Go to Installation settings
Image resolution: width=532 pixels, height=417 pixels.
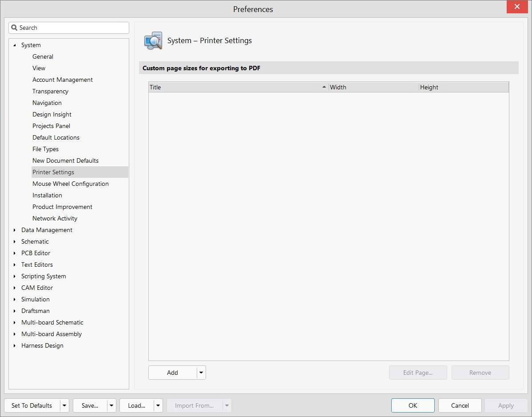pyautogui.click(x=47, y=195)
